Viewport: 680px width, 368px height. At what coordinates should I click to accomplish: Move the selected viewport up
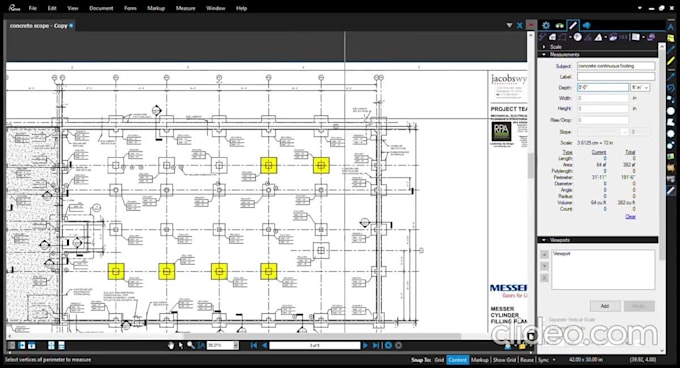pyautogui.click(x=545, y=254)
